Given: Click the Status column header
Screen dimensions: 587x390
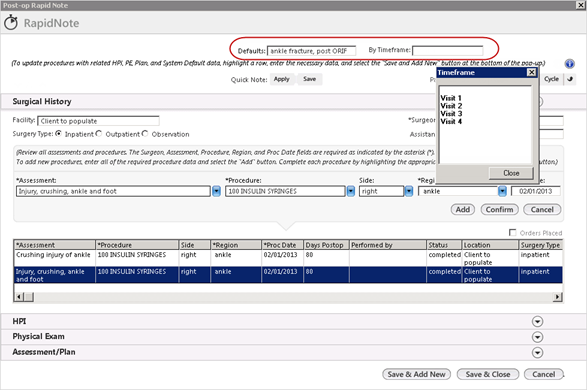Looking at the screenshot, I should [x=444, y=245].
